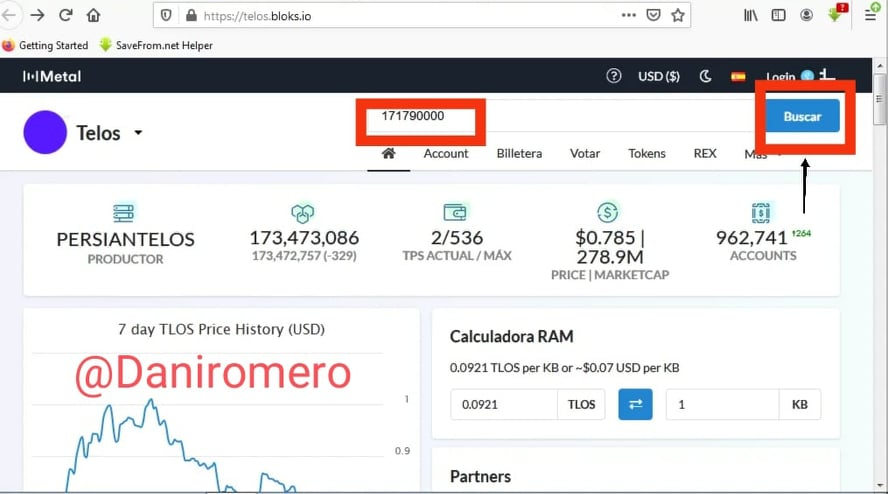Switch to the Tokens tab
This screenshot has height=494, width=888.
(x=647, y=154)
